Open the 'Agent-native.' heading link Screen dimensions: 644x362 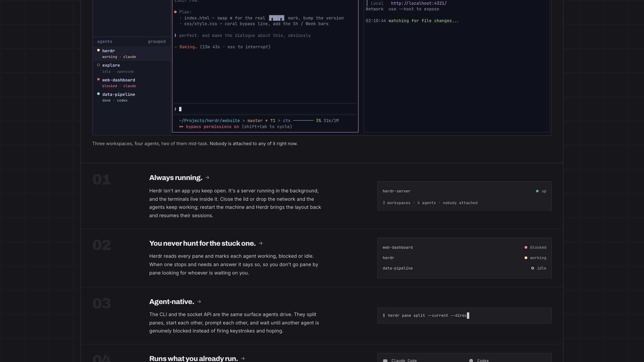(171, 302)
